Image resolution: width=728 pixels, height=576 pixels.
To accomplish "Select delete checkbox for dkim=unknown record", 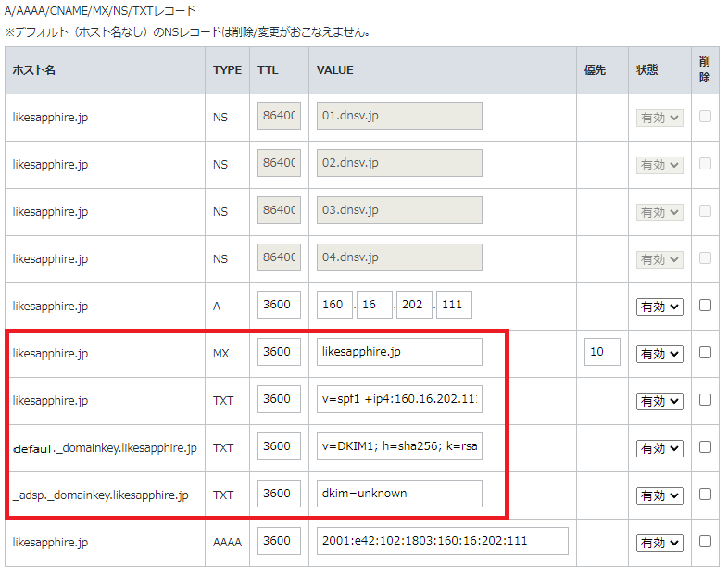I will click(x=705, y=494).
